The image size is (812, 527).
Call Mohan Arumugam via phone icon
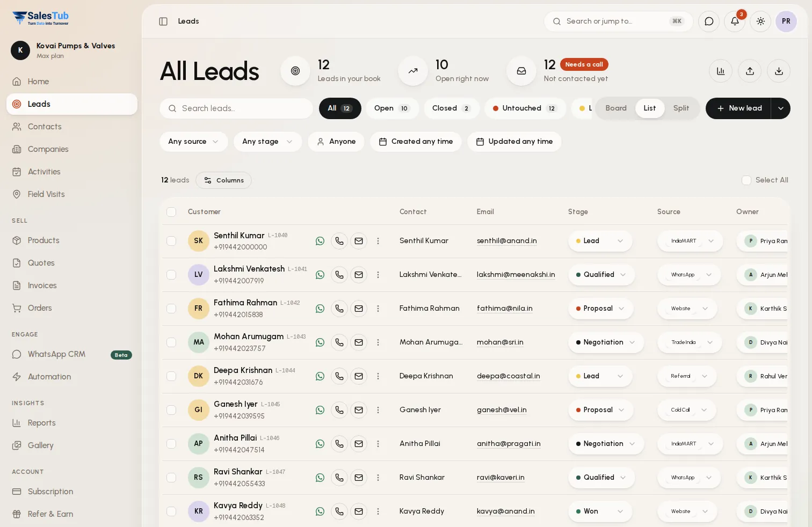click(x=339, y=342)
